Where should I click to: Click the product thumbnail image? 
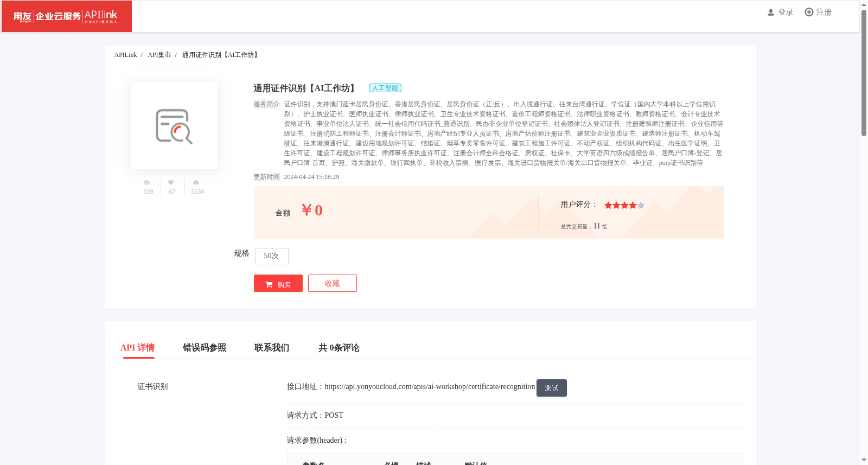point(174,126)
